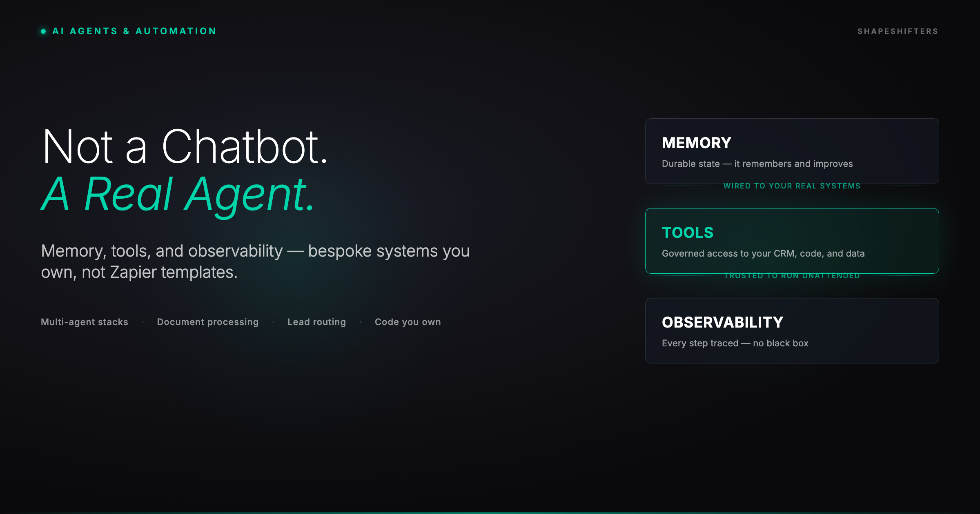
Task: Select the highlighted TOOLS card
Action: tap(792, 241)
